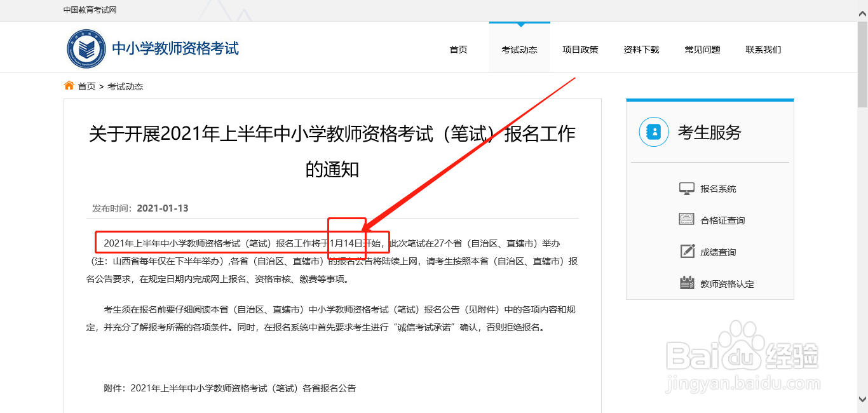Click the 教师资格认定 calendar icon
Viewport: 868px width, 413px height.
(x=687, y=283)
